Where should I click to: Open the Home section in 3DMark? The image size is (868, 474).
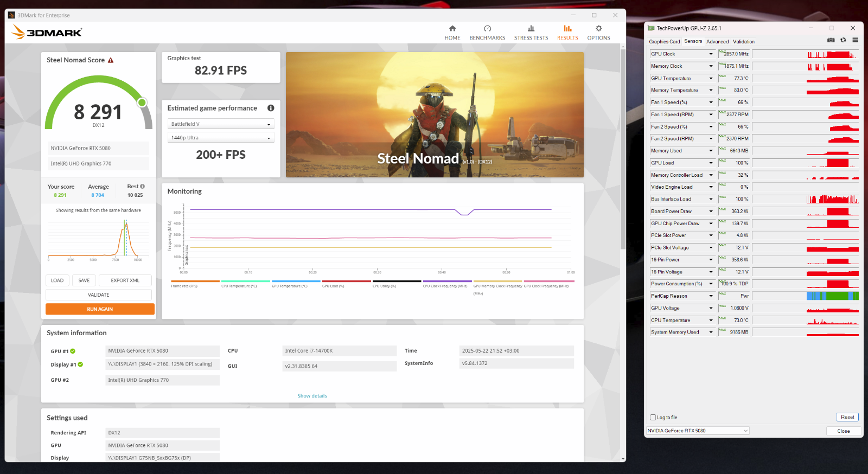[452, 33]
